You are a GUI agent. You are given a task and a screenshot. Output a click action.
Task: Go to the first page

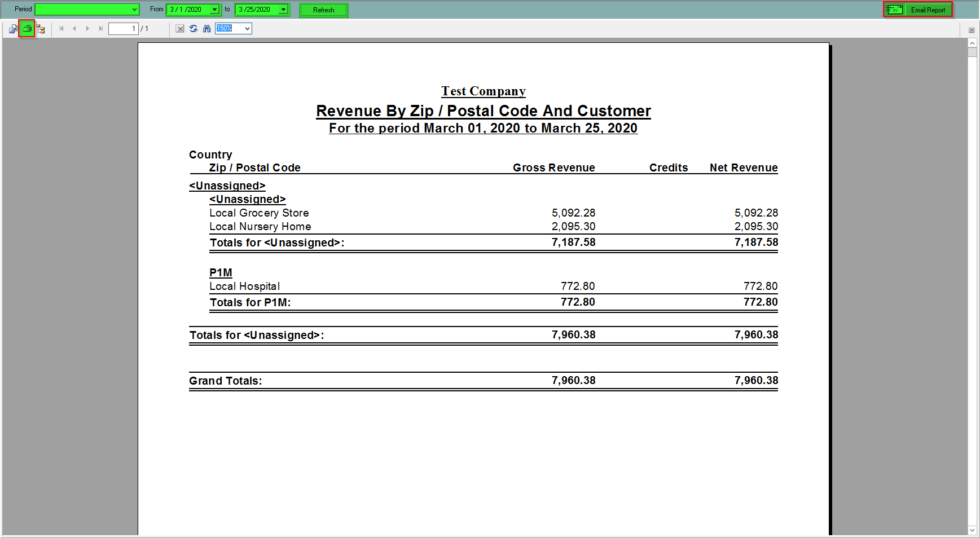coord(61,29)
